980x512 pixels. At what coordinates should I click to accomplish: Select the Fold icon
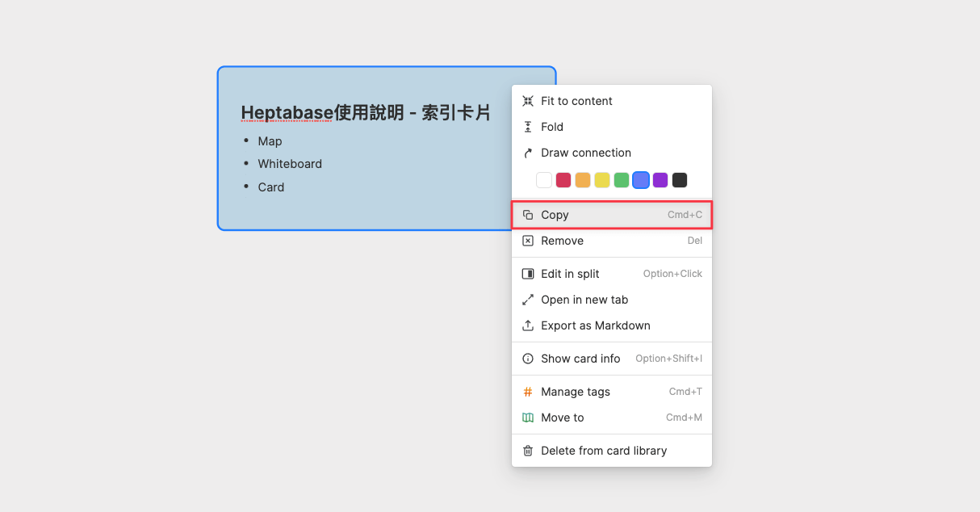[x=529, y=127]
